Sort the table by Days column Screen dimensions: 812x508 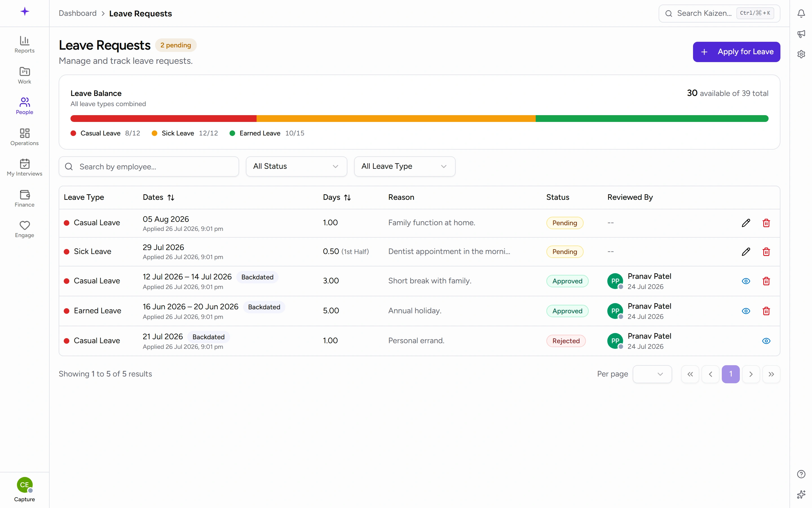337,197
